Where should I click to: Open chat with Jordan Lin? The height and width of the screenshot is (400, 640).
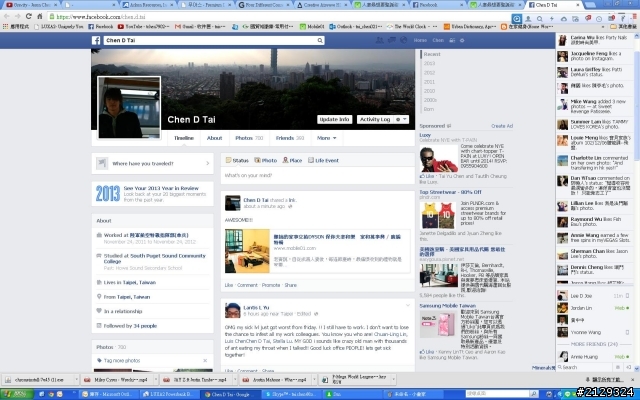[594, 308]
